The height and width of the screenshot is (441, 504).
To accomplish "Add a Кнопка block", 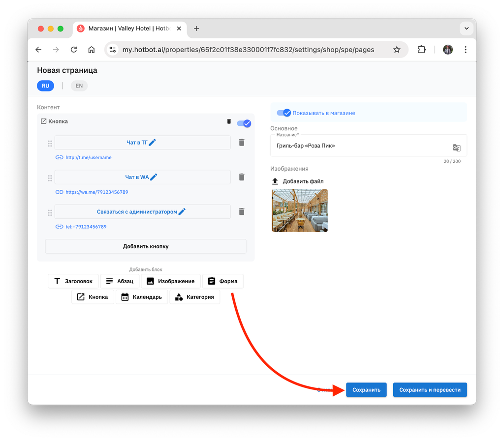I will pyautogui.click(x=93, y=297).
